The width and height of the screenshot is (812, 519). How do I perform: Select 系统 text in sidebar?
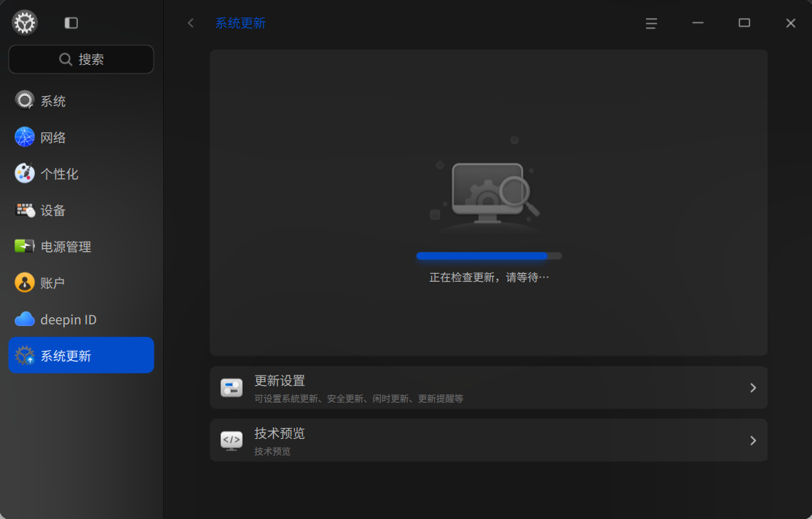[x=53, y=101]
